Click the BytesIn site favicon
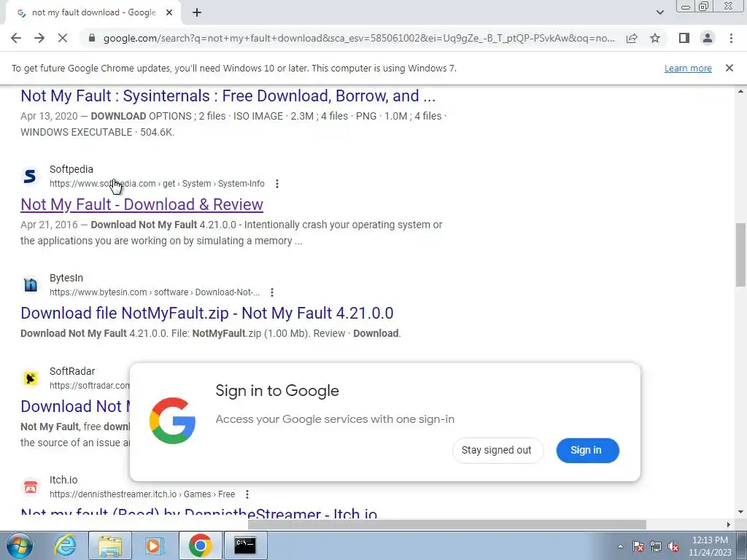This screenshot has height=560, width=747. coord(30,285)
